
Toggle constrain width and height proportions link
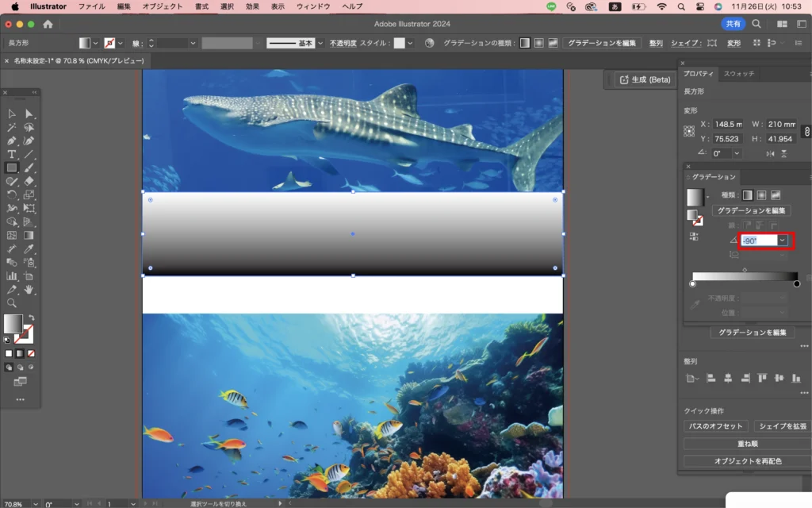click(x=806, y=131)
